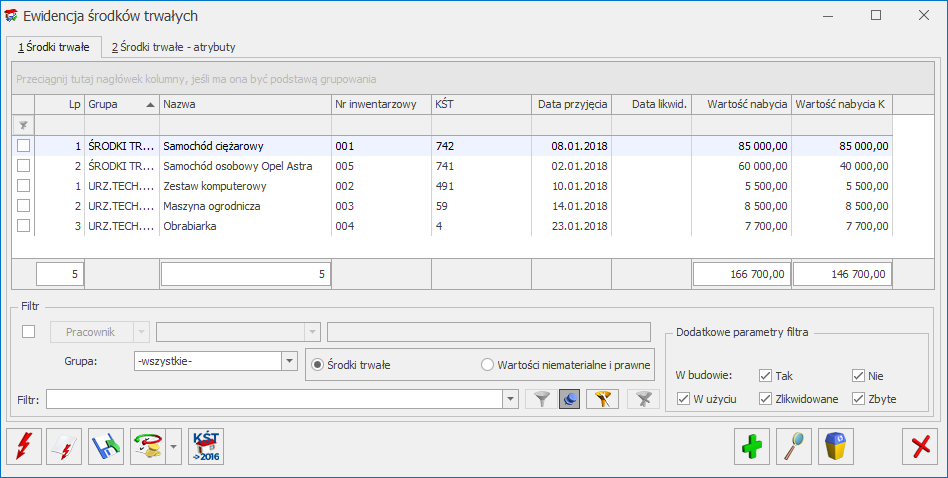Image resolution: width=948 pixels, height=478 pixels.
Task: Click the 166 700,00 total sum field
Action: tap(742, 274)
